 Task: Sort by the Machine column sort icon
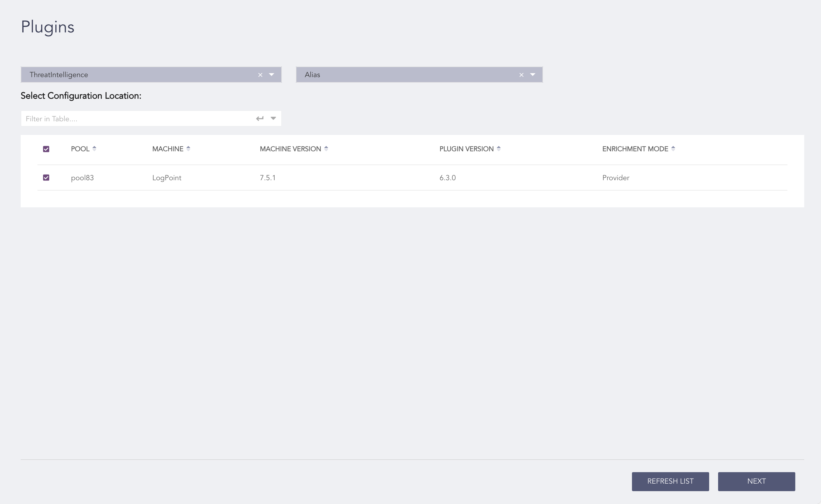pyautogui.click(x=188, y=149)
